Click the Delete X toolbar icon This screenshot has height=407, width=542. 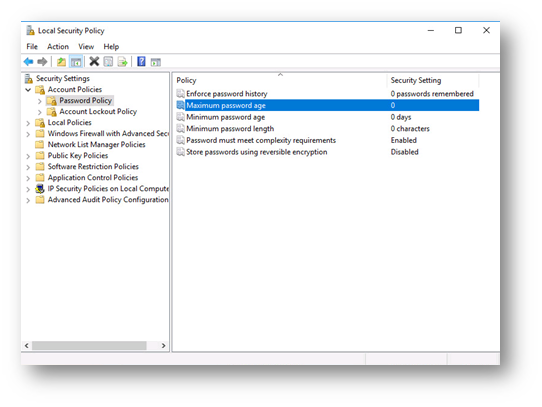pos(94,62)
